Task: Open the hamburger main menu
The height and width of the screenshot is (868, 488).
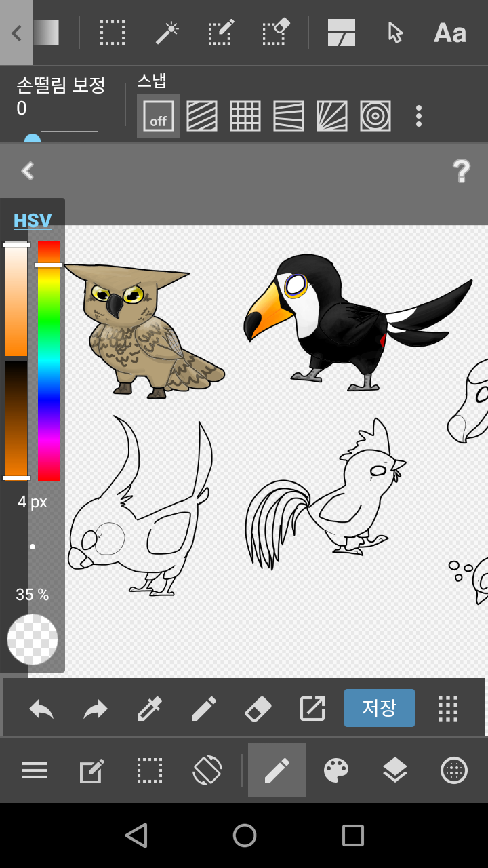Action: point(35,770)
